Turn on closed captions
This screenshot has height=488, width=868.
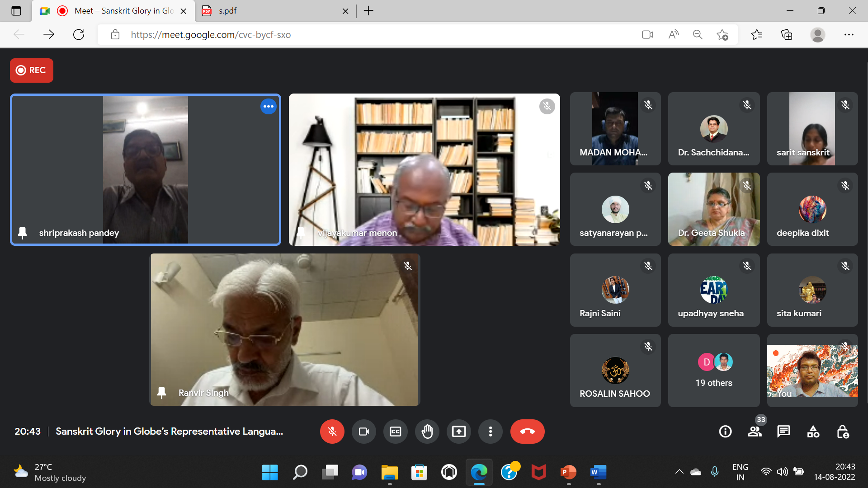(395, 432)
